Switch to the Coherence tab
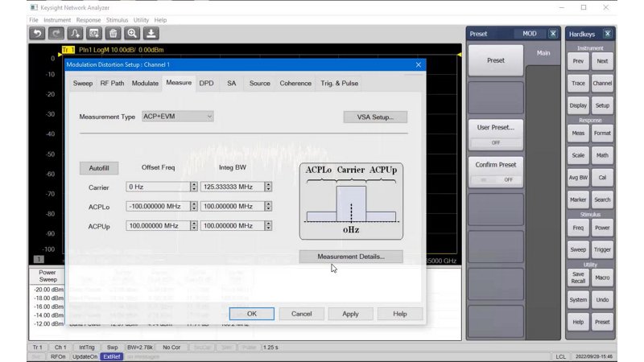The width and height of the screenshot is (644, 362). click(x=295, y=84)
